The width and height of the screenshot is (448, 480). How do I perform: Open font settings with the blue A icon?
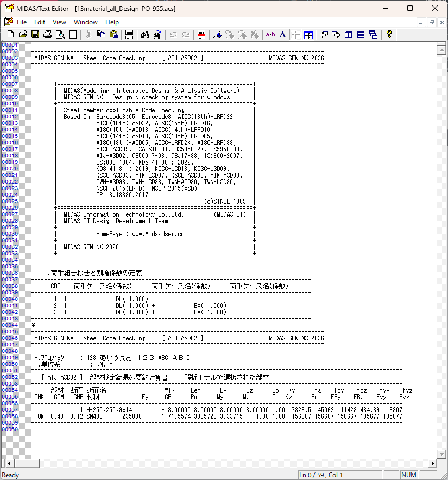point(283,35)
